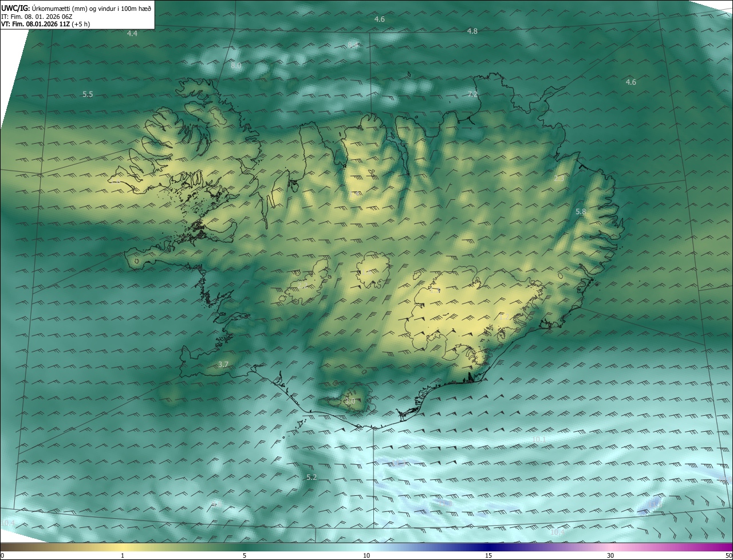Screen dimensions: 733x560
Task: Click the colorbar tick label 5
Action: [245, 555]
